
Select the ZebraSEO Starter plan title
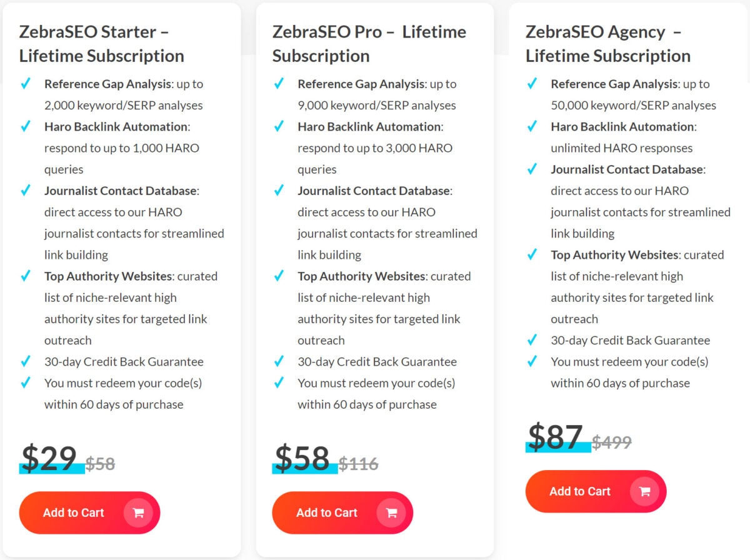(x=102, y=44)
